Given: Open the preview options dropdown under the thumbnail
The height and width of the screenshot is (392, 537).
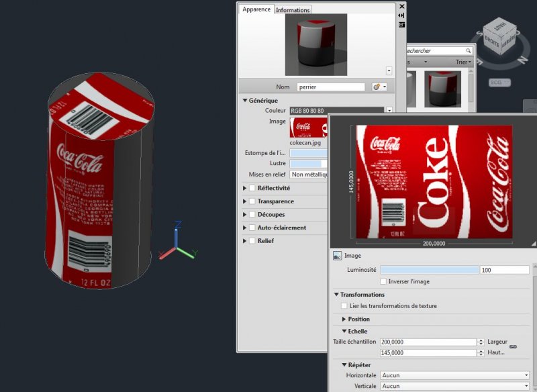Looking at the screenshot, I should [x=389, y=71].
